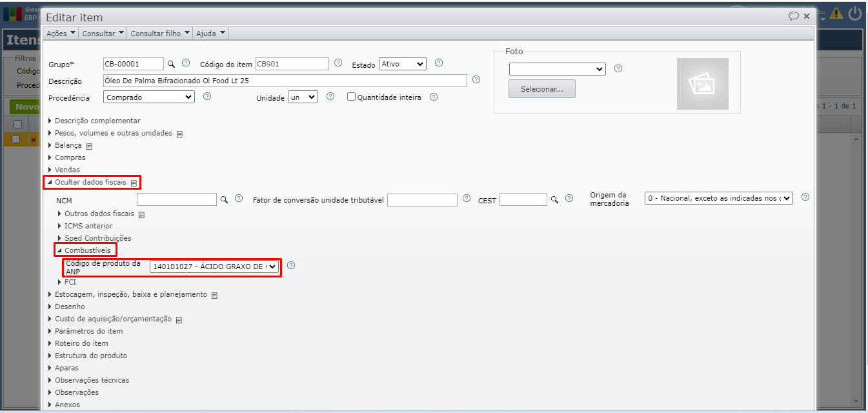Screen dimensions: 868x413
Task: Click Fator de conversão unidade tributável field
Action: (x=422, y=200)
